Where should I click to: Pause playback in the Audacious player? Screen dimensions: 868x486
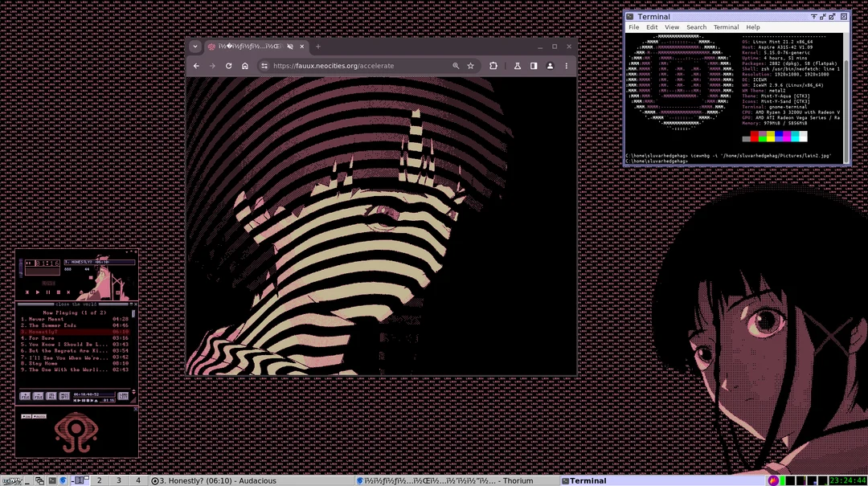(x=47, y=292)
